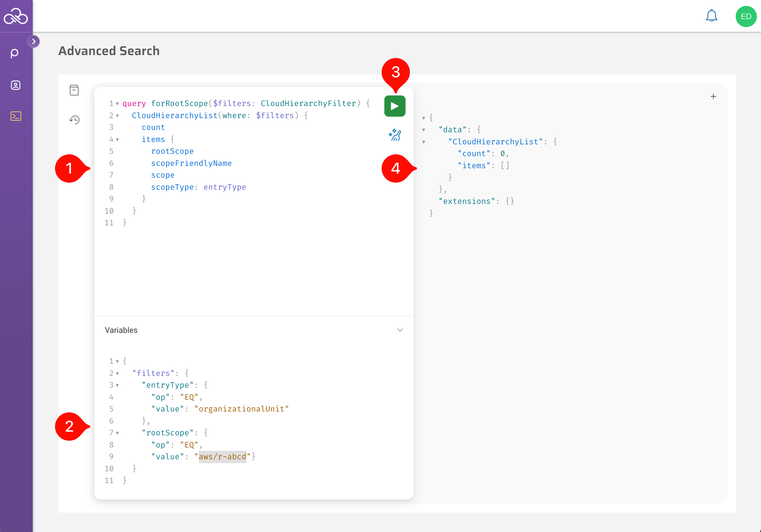Fold the rootScope block in the variables editor
761x532 pixels.
click(x=117, y=433)
